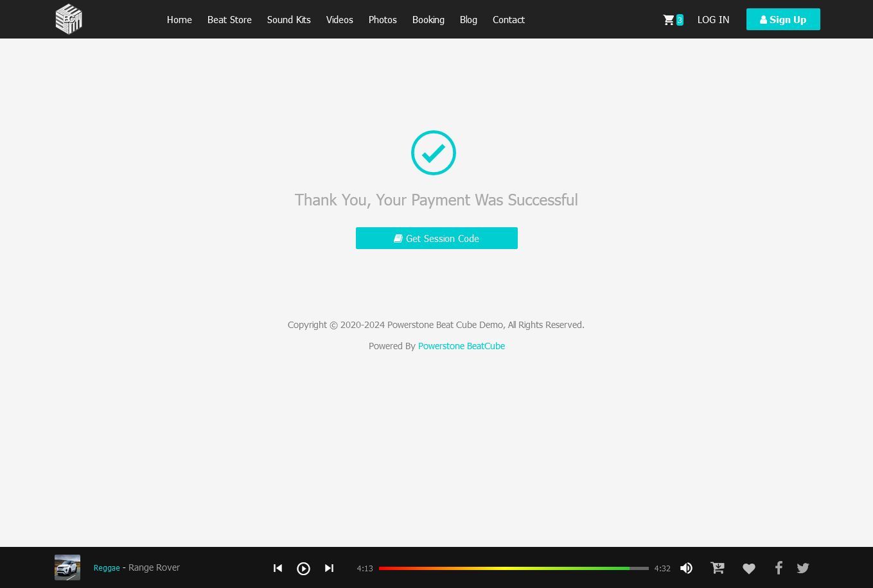The height and width of the screenshot is (588, 873).
Task: Play the Range Rover track
Action: [303, 568]
